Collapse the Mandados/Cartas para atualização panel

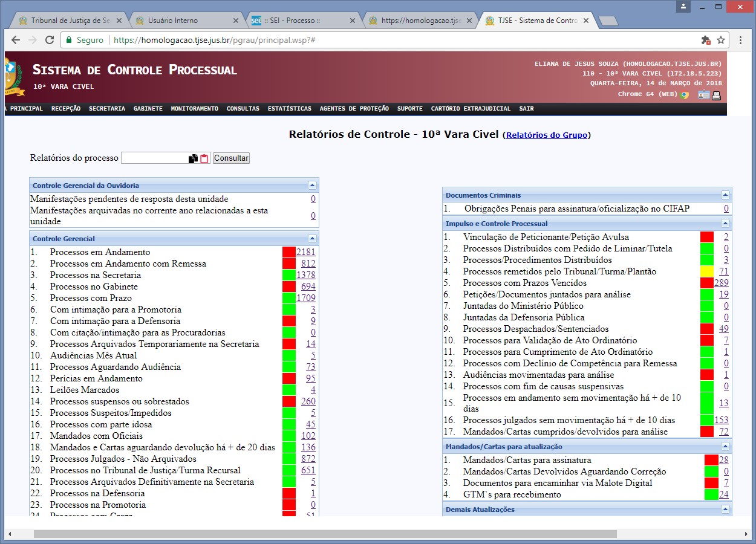coord(725,447)
